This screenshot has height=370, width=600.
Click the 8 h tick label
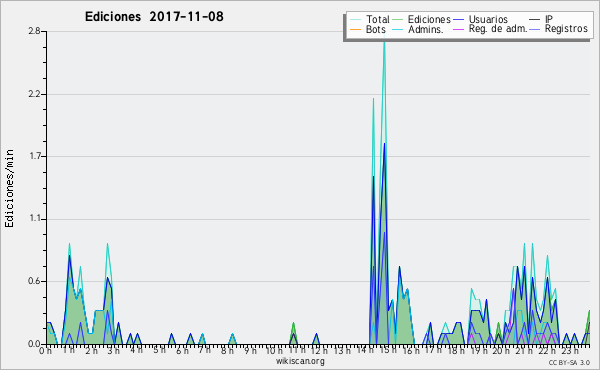click(x=228, y=350)
